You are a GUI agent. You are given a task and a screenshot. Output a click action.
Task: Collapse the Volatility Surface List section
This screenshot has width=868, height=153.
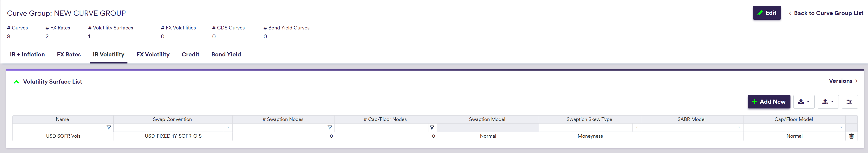tap(16, 82)
